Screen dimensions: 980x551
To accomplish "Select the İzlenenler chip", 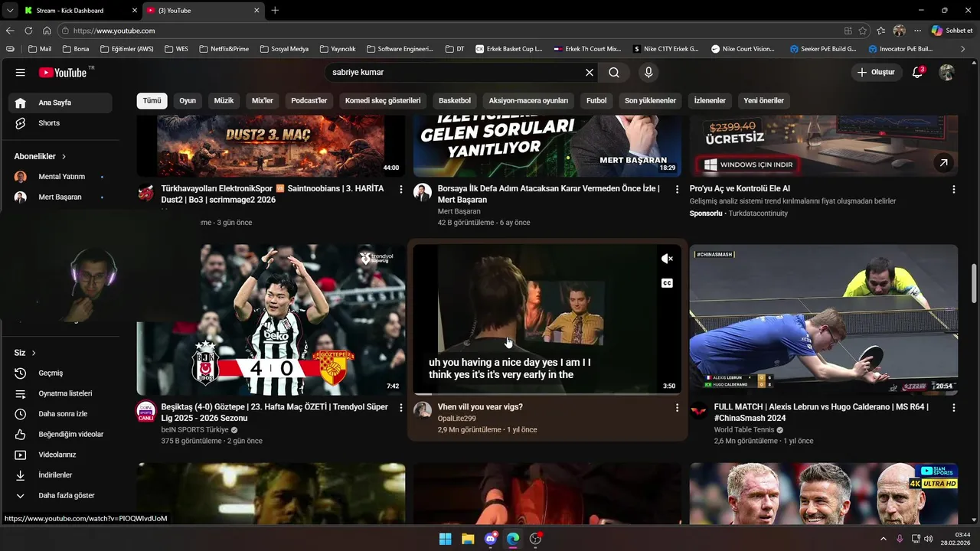I will (x=710, y=100).
